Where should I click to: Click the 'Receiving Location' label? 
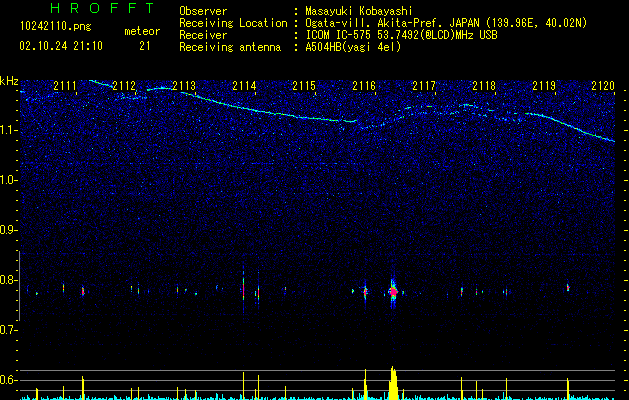point(233,23)
